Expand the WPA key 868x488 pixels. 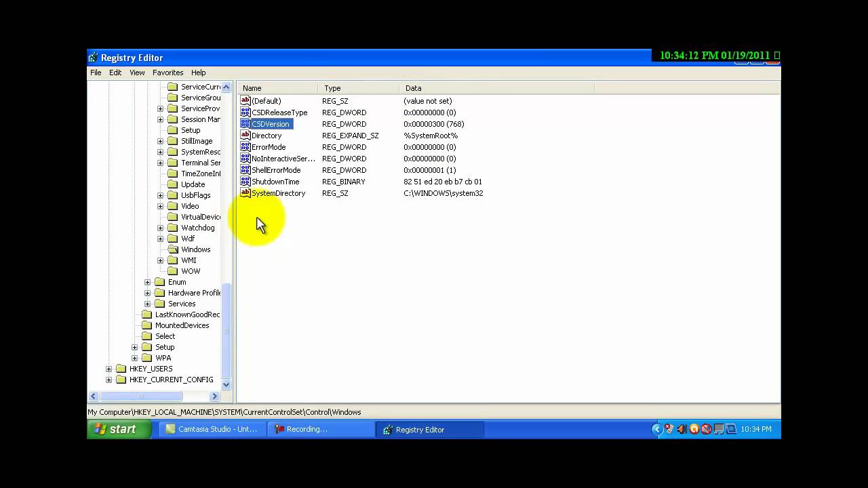click(135, 358)
